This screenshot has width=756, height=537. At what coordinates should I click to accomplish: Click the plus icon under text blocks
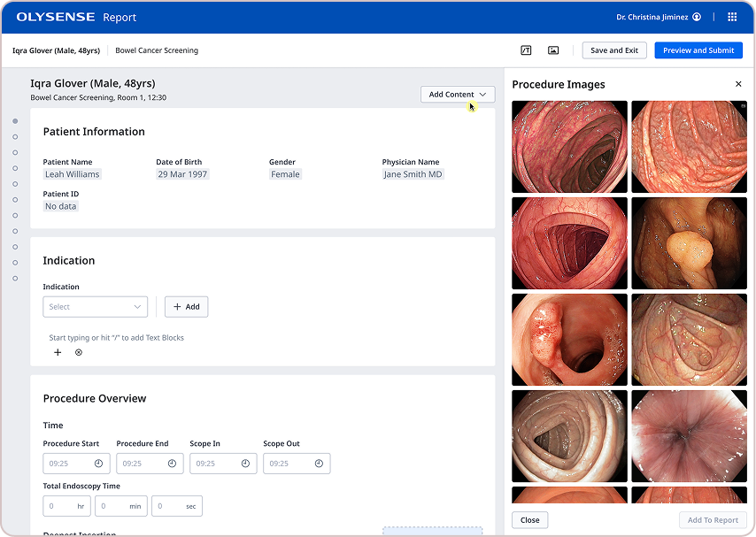click(58, 352)
